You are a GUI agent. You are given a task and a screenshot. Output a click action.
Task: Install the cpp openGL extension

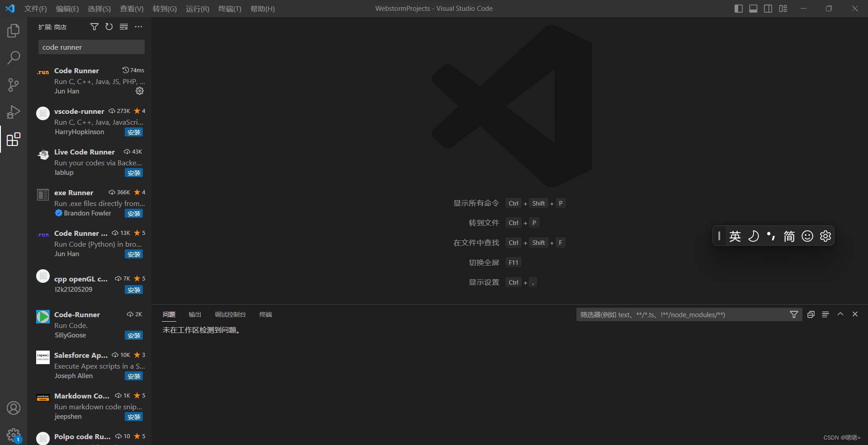click(x=134, y=290)
